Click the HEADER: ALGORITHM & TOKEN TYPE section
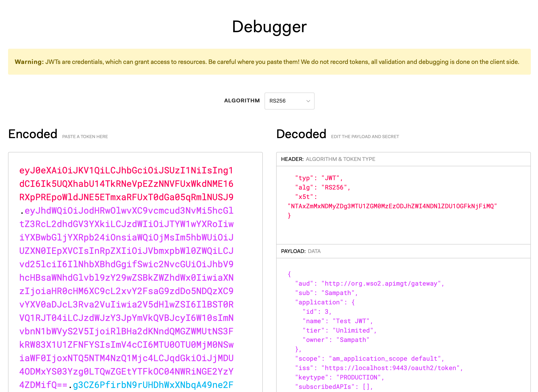Viewport: 538px width, 392px height. coord(328,159)
